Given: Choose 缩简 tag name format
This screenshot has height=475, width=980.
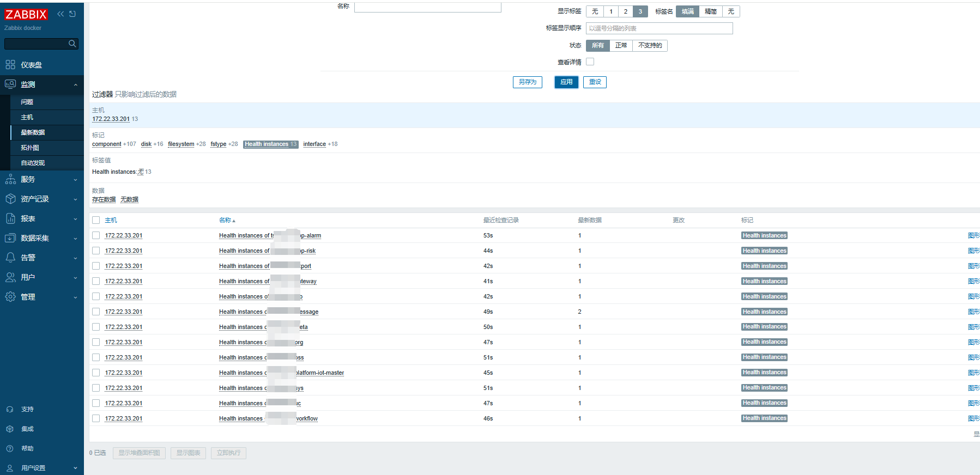Looking at the screenshot, I should 711,11.
